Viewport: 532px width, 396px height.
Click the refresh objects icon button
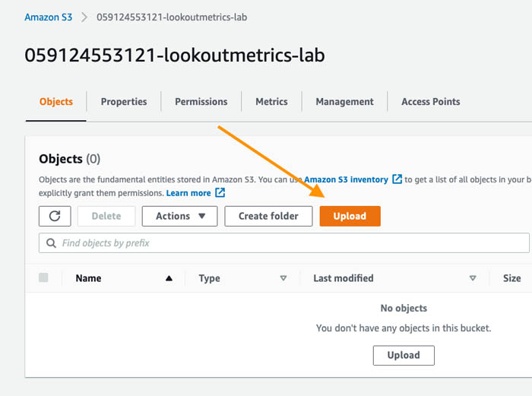(x=55, y=216)
